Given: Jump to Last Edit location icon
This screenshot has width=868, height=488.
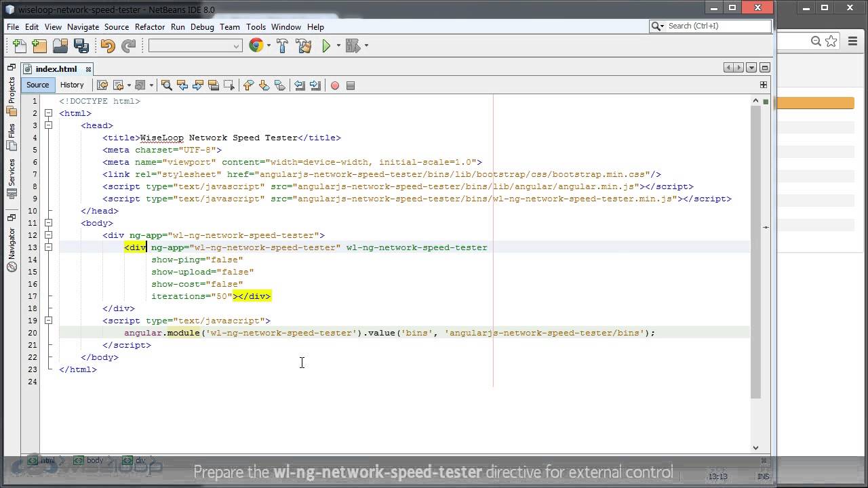Looking at the screenshot, I should coord(102,85).
